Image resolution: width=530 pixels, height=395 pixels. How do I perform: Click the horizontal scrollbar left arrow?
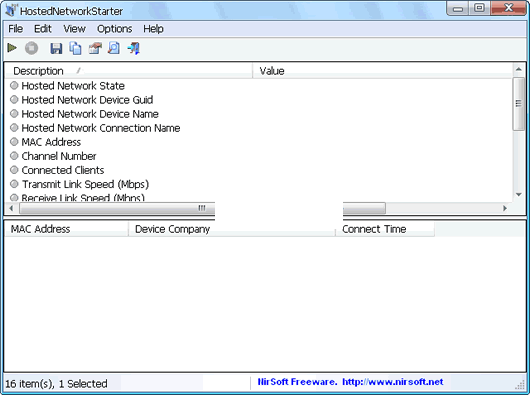click(11, 208)
